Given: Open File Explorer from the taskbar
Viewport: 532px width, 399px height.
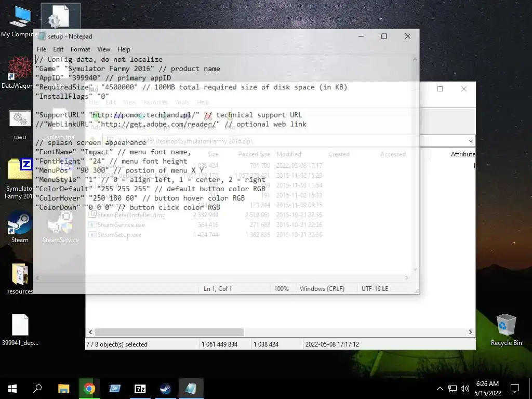Looking at the screenshot, I should tap(63, 389).
